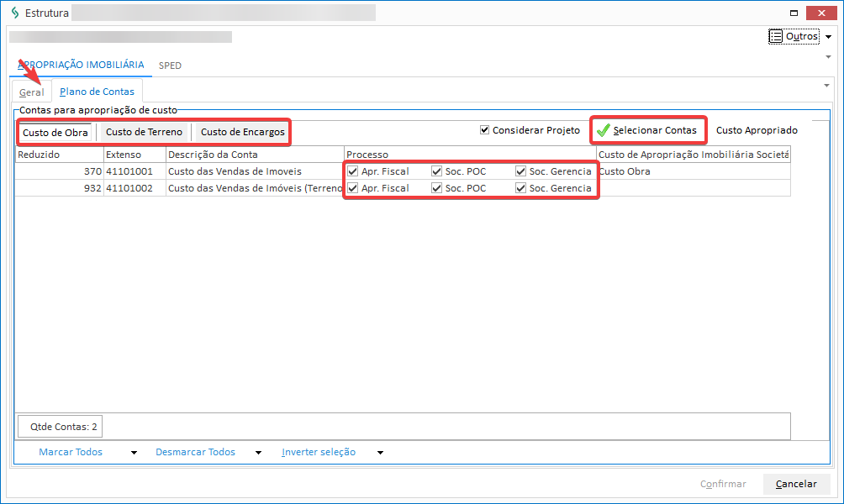Viewport: 844px width, 504px height.
Task: Expand the Outros dropdown arrow
Action: tap(828, 37)
